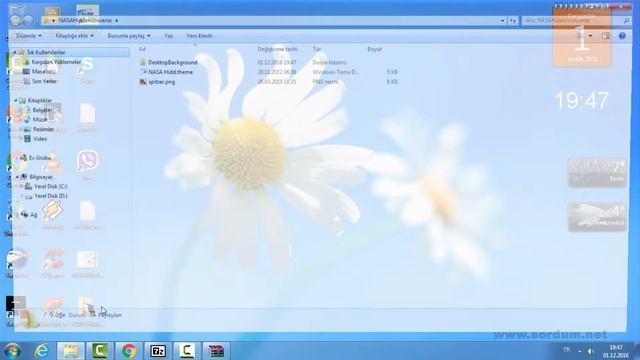Open the Bununla paylaş dropdown
Image resolution: width=640 pixels, height=360 pixels.
point(129,36)
